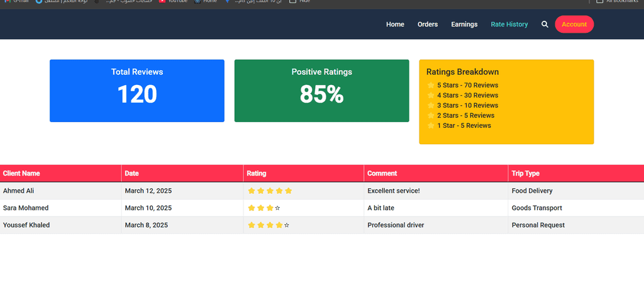Click the empty star in Sara Mohamed's rating
Screen dimensions: 644x301
277,208
